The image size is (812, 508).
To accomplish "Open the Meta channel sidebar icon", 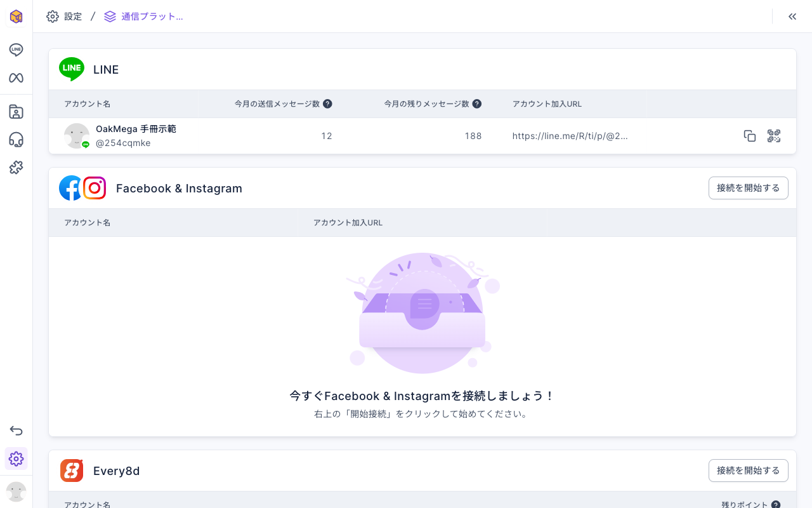I will click(x=16, y=78).
